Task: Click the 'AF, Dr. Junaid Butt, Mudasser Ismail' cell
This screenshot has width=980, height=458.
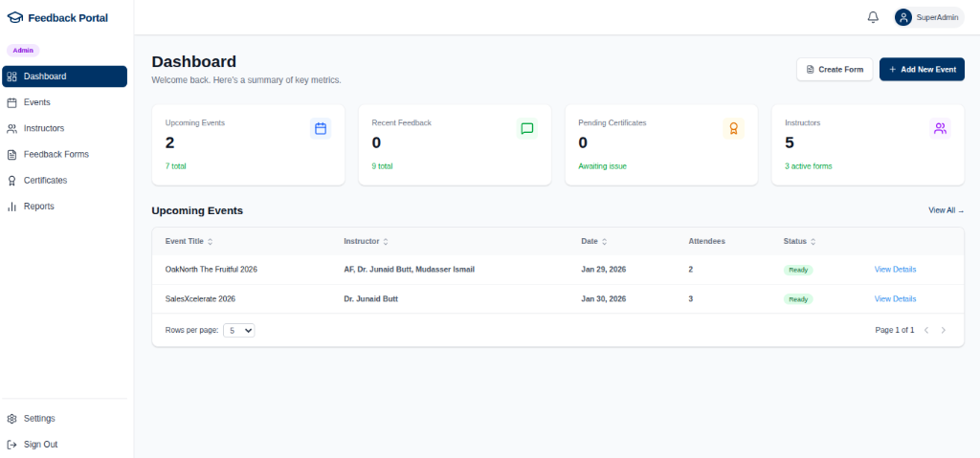Action: pyautogui.click(x=410, y=270)
